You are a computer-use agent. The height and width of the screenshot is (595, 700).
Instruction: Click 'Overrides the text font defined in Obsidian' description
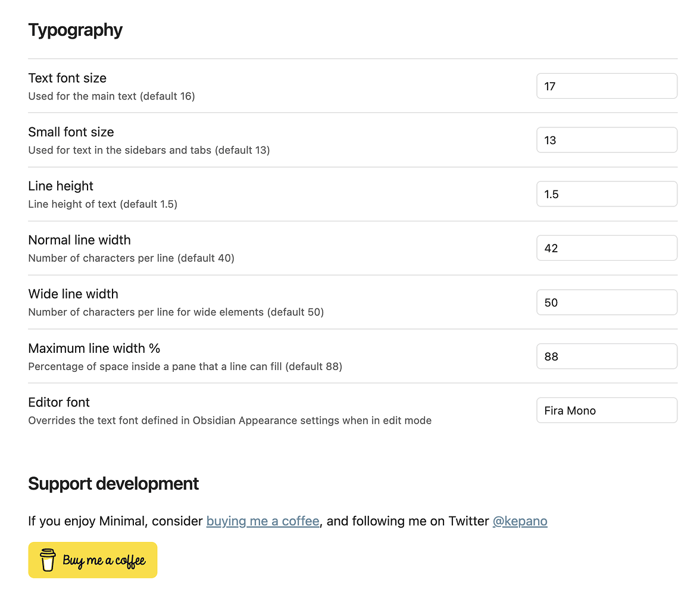point(230,421)
